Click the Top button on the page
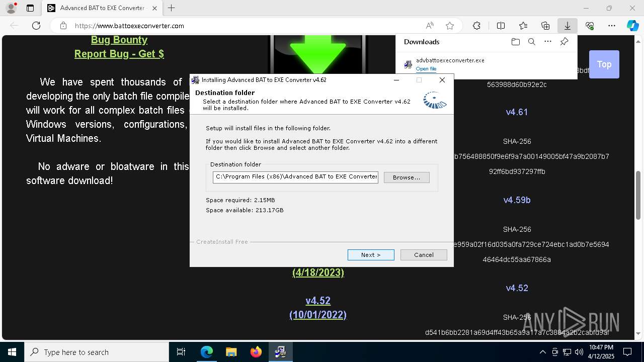This screenshot has height=362, width=644. pos(604,64)
